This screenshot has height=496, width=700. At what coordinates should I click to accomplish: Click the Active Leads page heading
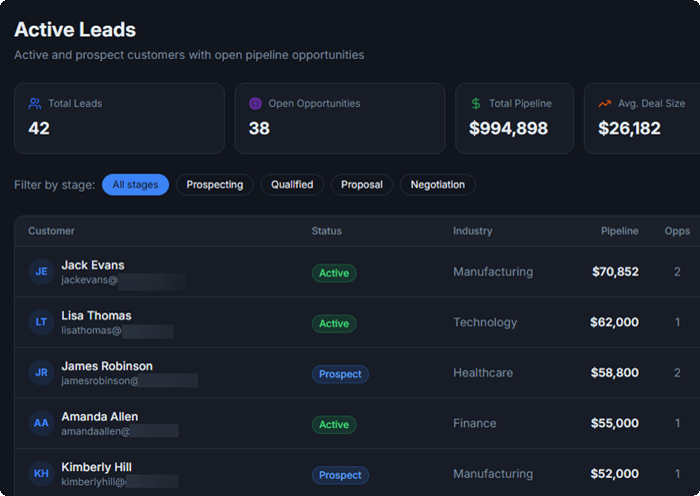(x=75, y=29)
